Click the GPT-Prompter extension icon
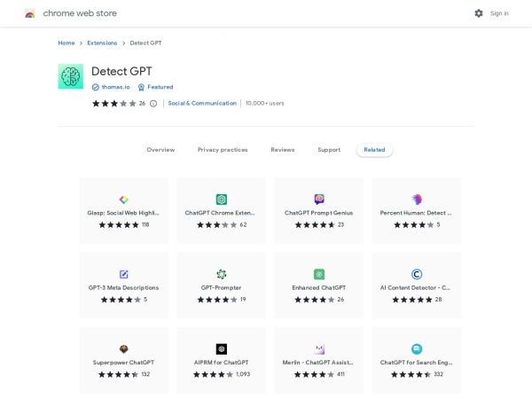The image size is (532, 399). point(221,274)
